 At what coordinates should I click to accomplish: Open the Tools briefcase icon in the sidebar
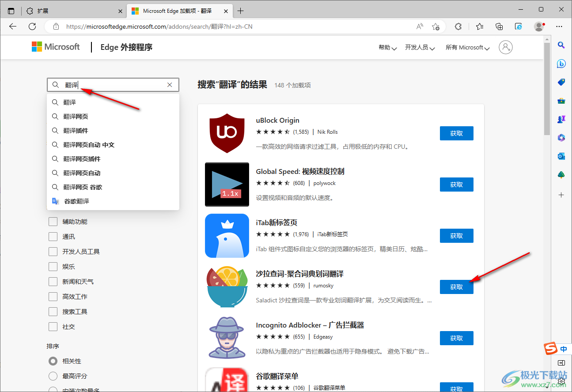pos(561,101)
